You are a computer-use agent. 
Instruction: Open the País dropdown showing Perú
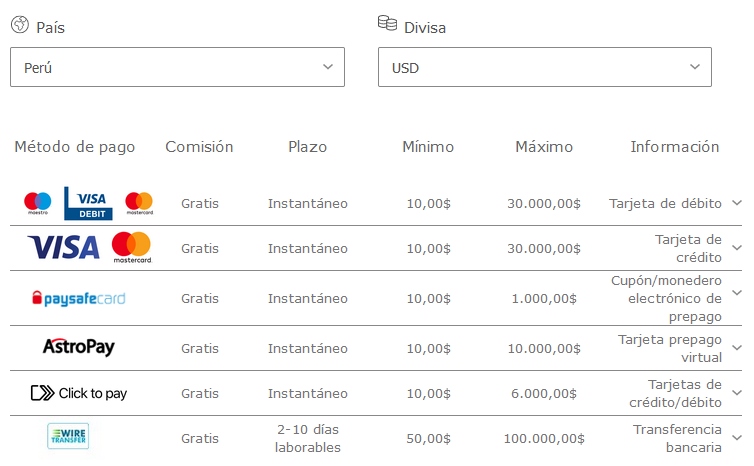[x=177, y=67]
